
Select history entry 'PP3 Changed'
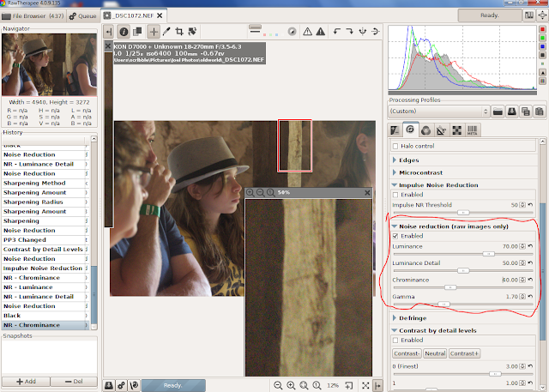(x=45, y=240)
